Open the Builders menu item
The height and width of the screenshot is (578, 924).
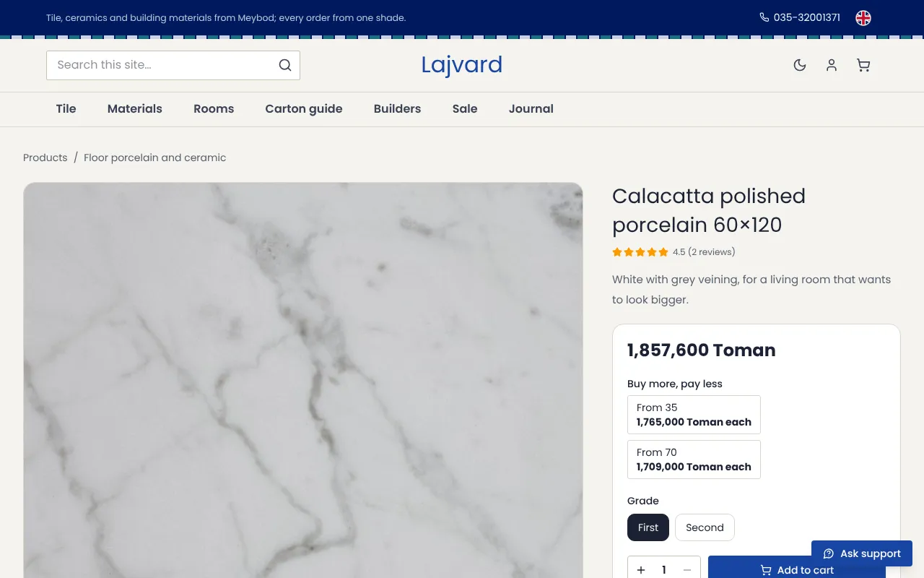(397, 109)
